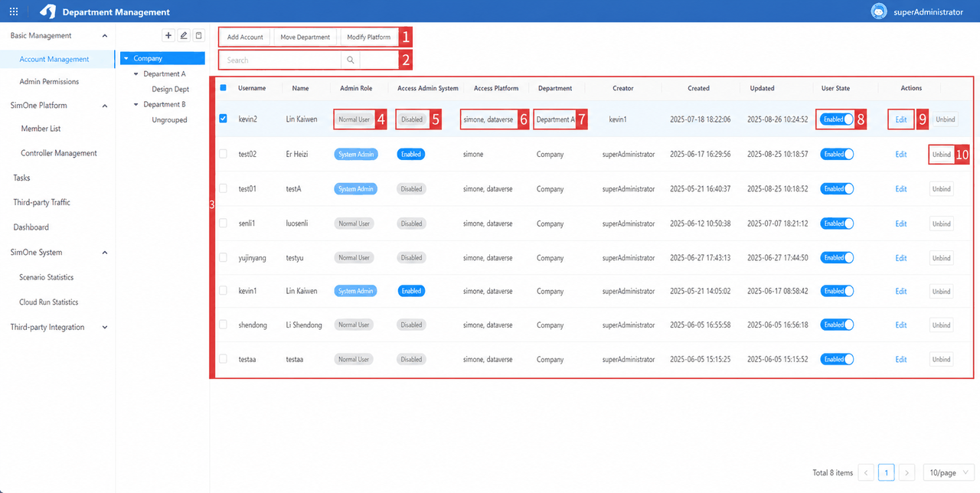Click the Updated column header

(762, 88)
